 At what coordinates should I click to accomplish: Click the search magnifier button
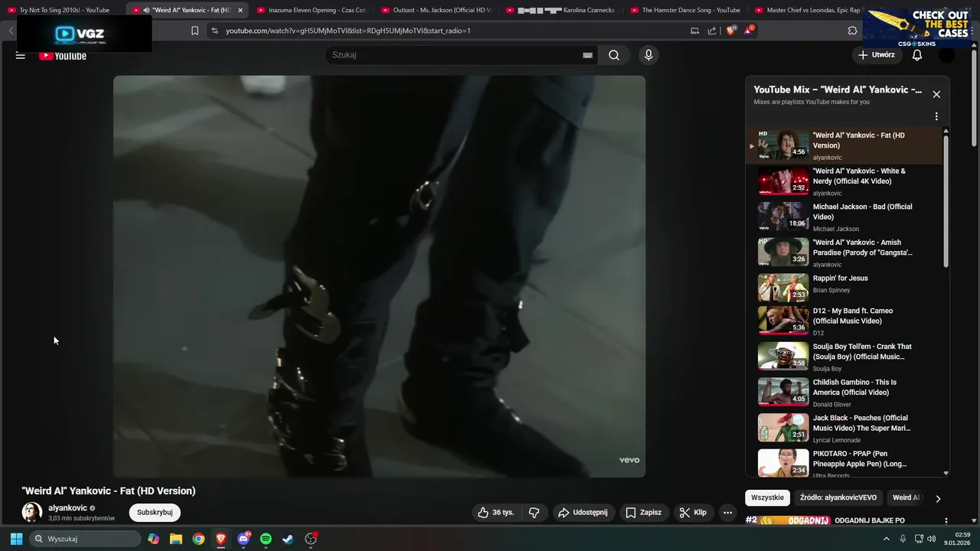[614, 55]
